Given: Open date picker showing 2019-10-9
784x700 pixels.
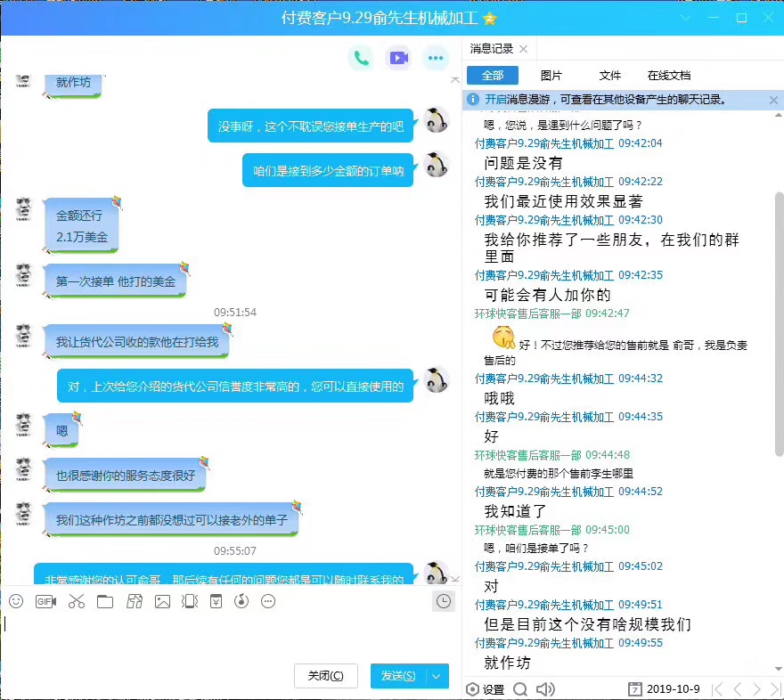Looking at the screenshot, I should coord(665,688).
